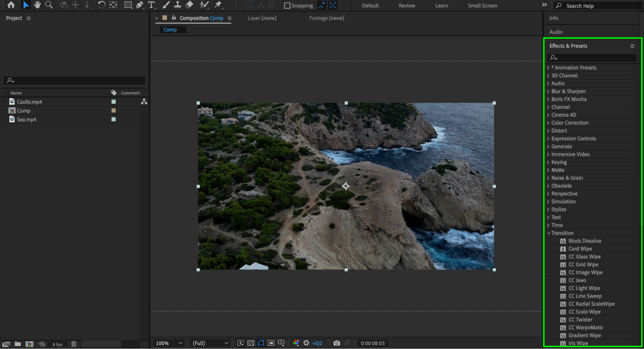The width and height of the screenshot is (644, 349).
Task: Open the (Full) resolution dropdown
Action: 210,343
